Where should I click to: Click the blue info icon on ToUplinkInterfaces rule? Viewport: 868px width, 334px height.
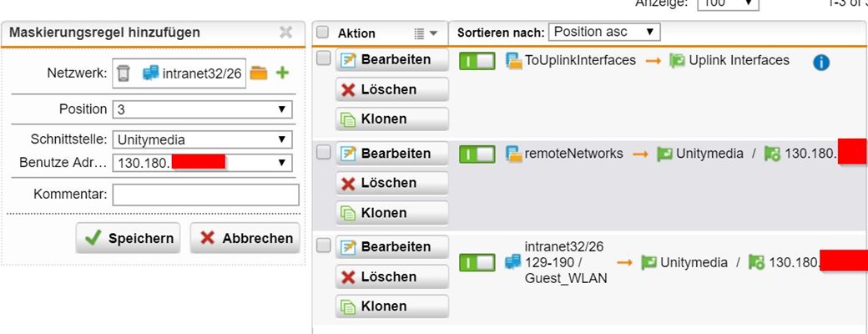pos(821,63)
